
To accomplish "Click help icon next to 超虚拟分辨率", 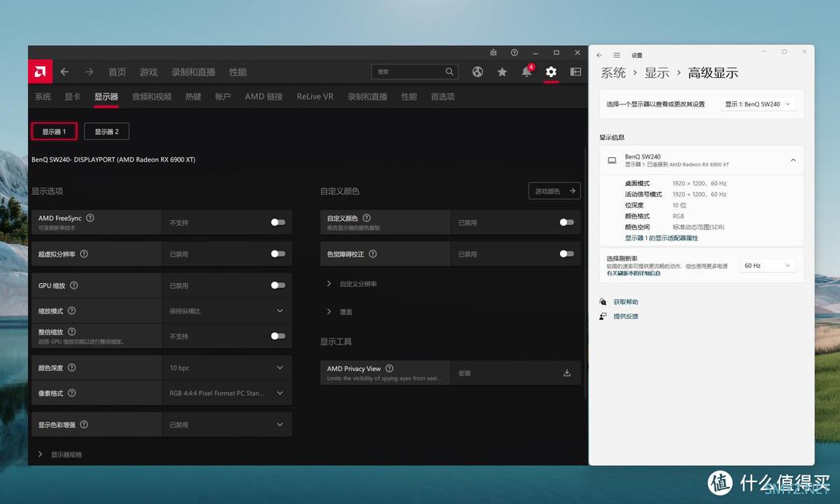I will 84,254.
